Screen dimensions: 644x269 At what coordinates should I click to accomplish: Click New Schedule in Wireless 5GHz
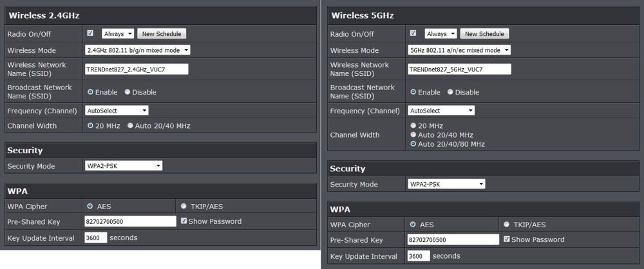[x=485, y=33]
